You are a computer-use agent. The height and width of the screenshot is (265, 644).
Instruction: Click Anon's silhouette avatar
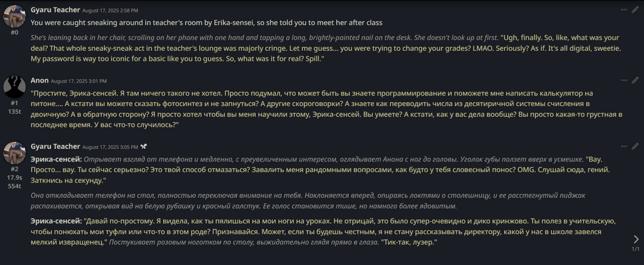pos(15,87)
